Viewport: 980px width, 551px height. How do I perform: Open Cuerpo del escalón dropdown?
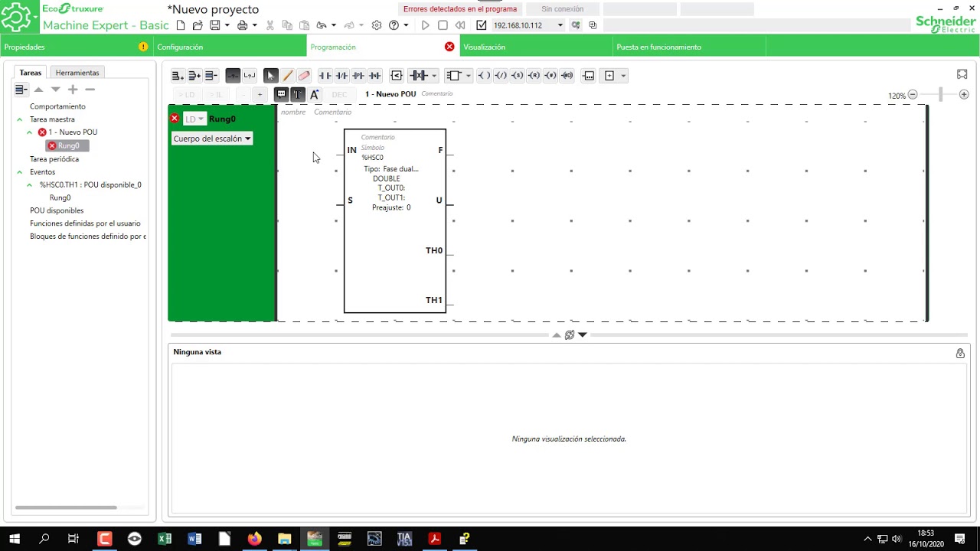click(x=212, y=139)
